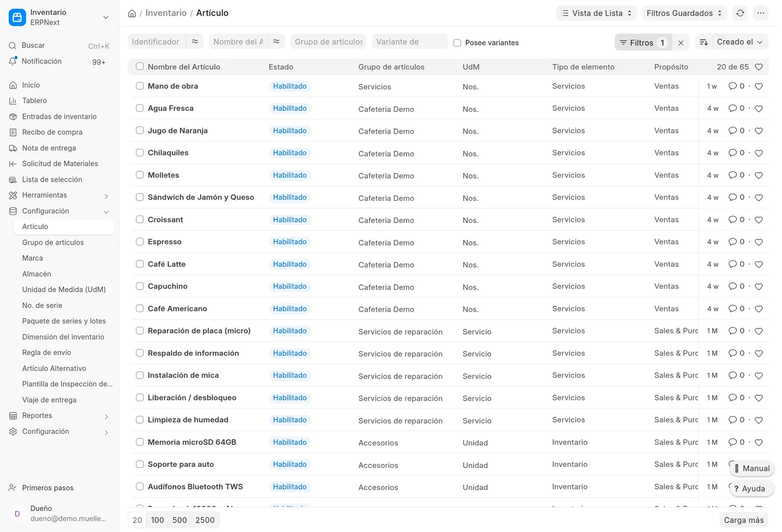The width and height of the screenshot is (782, 532).
Task: Open the Inventario breadcrumb link
Action: [x=166, y=13]
